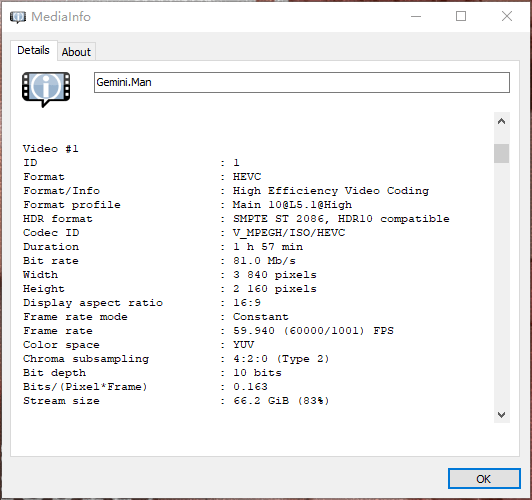Close the MediaInfo window

click(x=507, y=16)
